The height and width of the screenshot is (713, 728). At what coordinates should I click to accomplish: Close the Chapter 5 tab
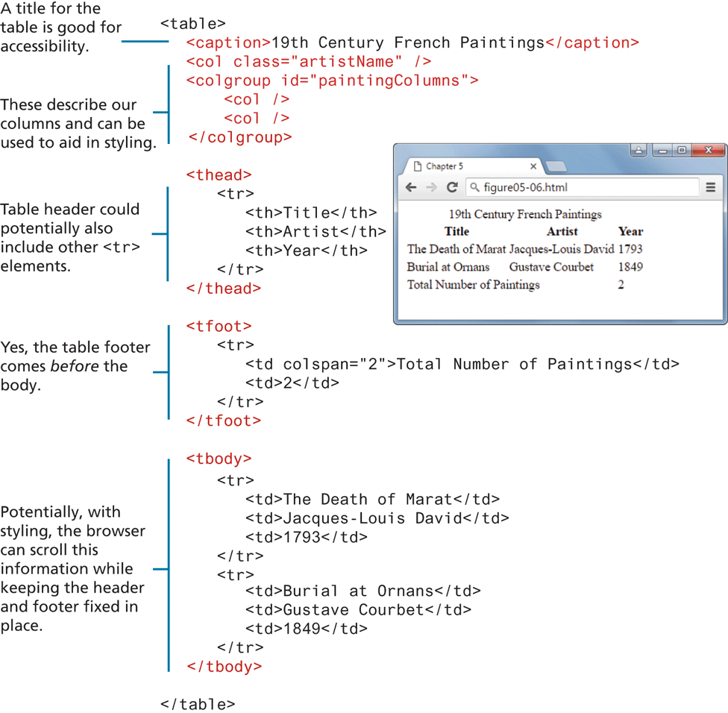(533, 166)
